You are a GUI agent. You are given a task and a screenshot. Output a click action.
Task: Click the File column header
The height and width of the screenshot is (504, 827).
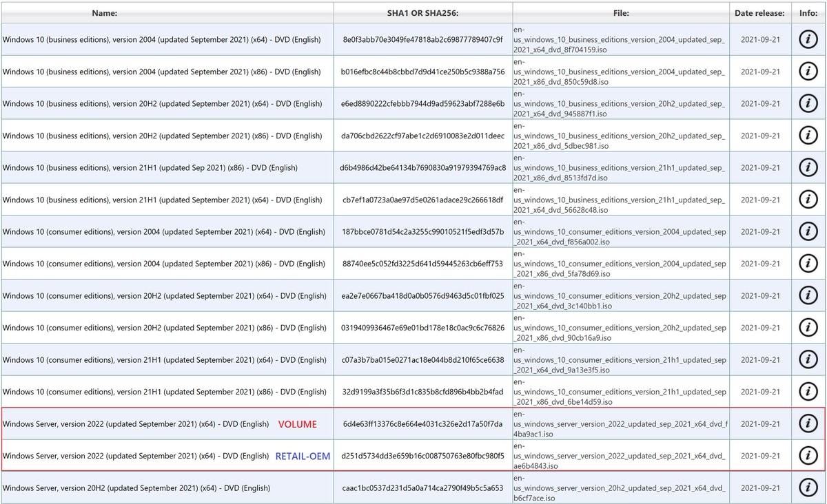pyautogui.click(x=621, y=13)
